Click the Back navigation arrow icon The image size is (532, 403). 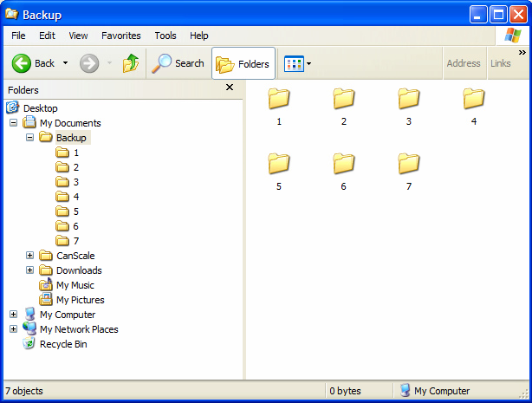pyautogui.click(x=22, y=63)
